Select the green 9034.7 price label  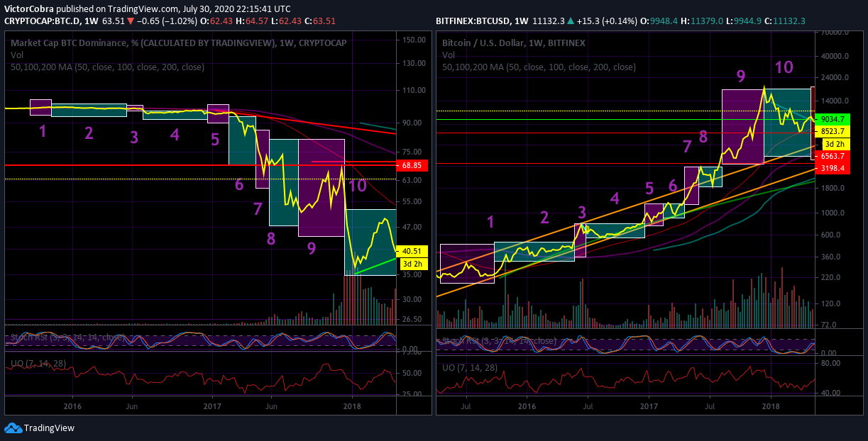834,119
